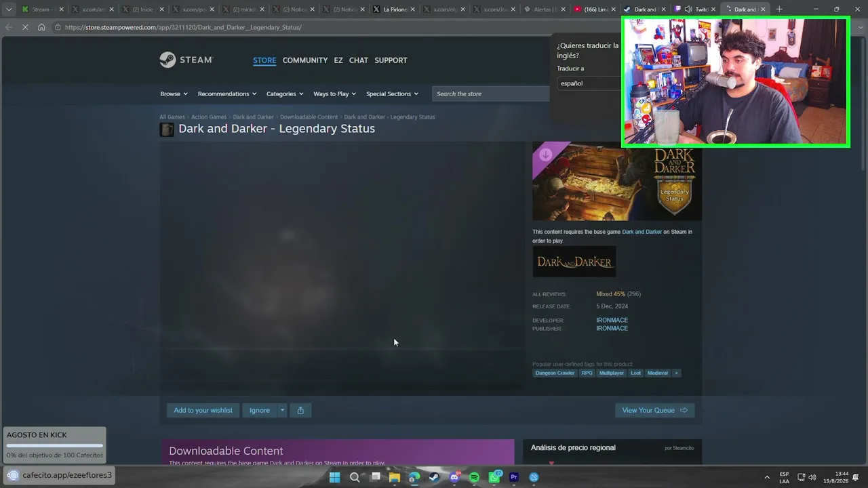Click the Mixed 45% review summary
Viewport: 868px width, 488px height.
click(610, 294)
